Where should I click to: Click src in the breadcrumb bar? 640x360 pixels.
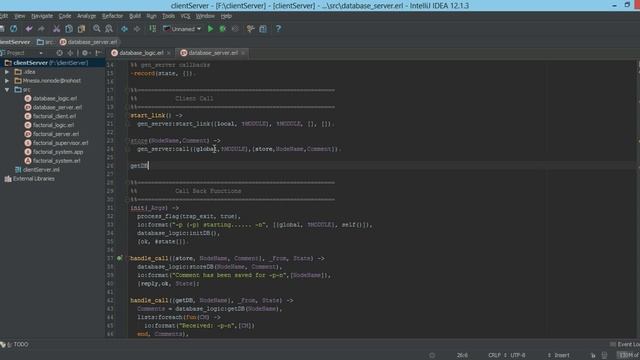[x=45, y=42]
